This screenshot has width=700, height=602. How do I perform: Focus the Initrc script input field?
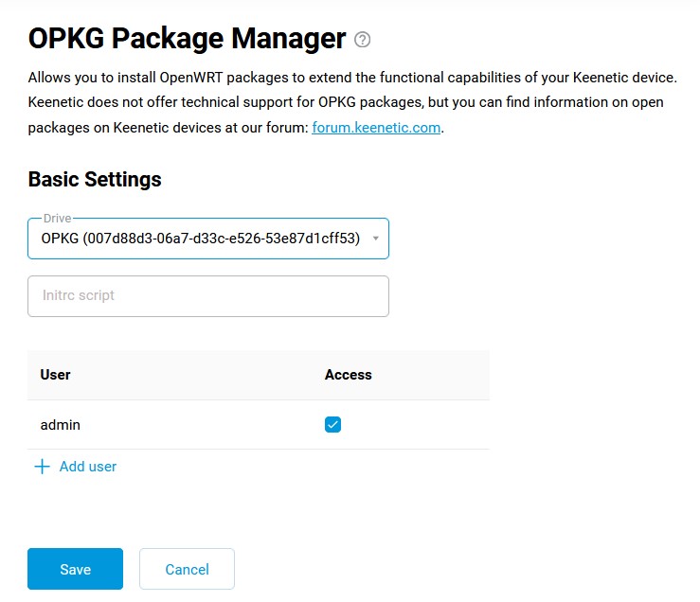click(208, 296)
